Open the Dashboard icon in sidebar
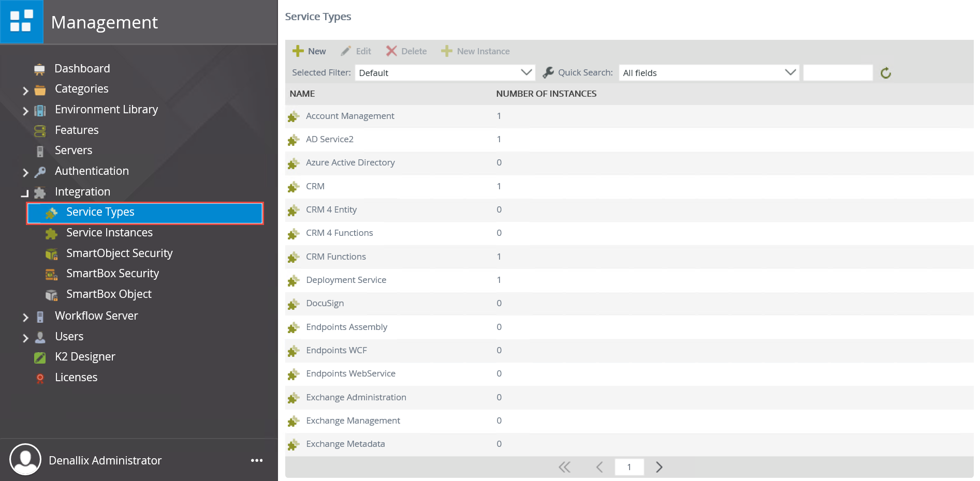The height and width of the screenshot is (481, 980). pos(39,69)
